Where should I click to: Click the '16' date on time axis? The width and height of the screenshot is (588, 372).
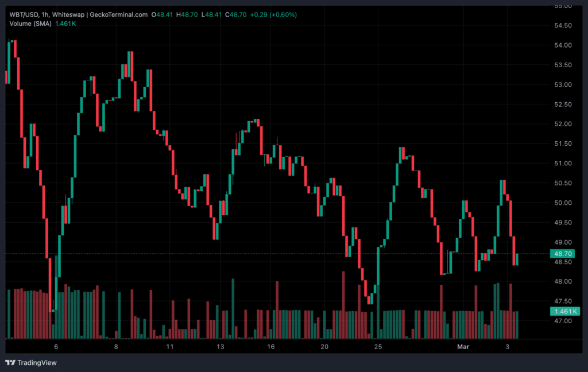(x=271, y=347)
